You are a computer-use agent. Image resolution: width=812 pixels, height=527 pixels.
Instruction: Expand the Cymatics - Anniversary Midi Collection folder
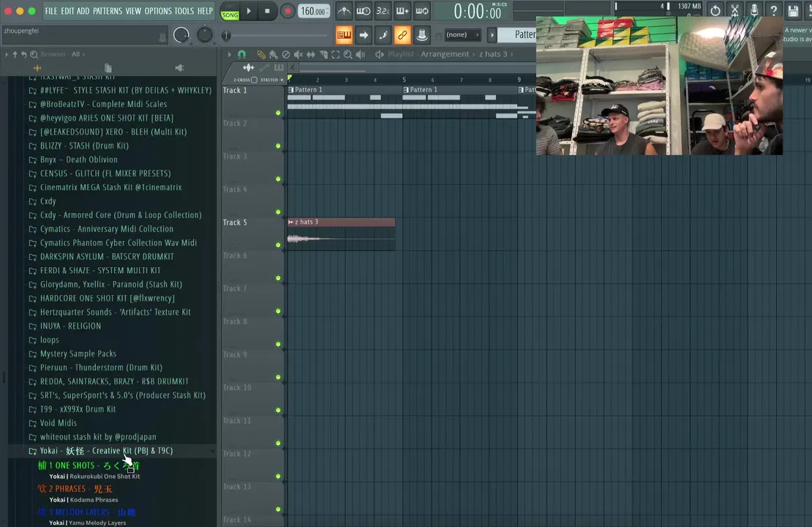pyautogui.click(x=107, y=228)
